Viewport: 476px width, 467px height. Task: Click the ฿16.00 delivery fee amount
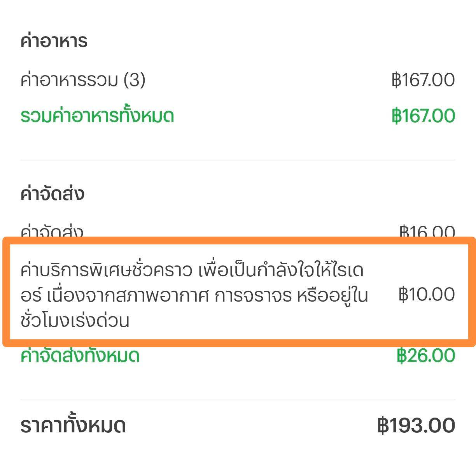427,232
